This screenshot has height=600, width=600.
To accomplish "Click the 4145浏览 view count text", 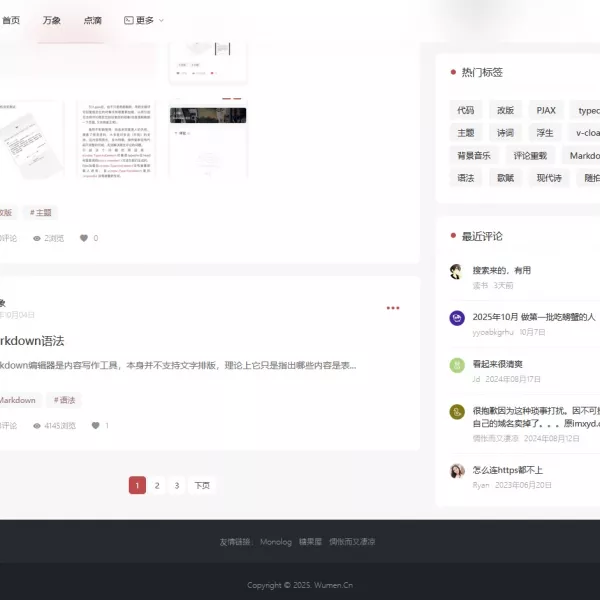I will [x=60, y=426].
